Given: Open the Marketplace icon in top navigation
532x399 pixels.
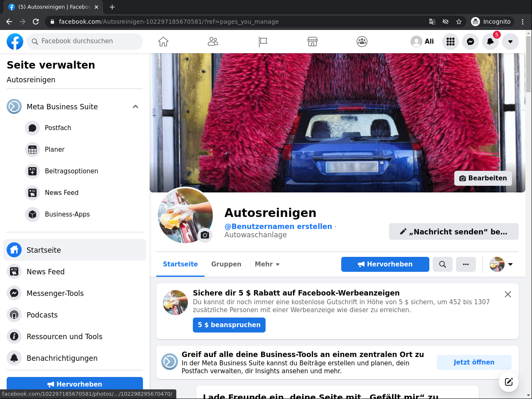Looking at the screenshot, I should (313, 42).
